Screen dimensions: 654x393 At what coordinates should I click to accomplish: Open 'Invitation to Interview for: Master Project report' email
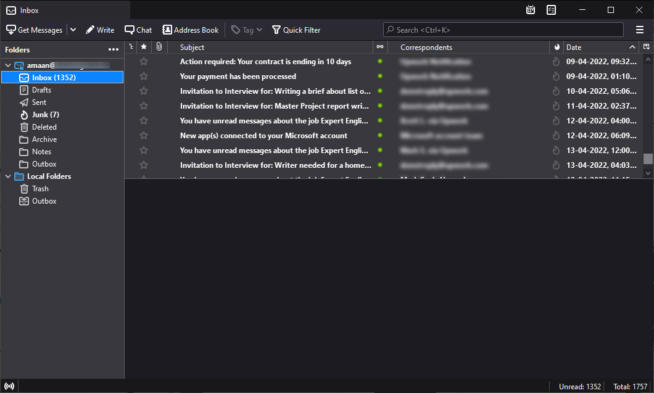click(274, 106)
